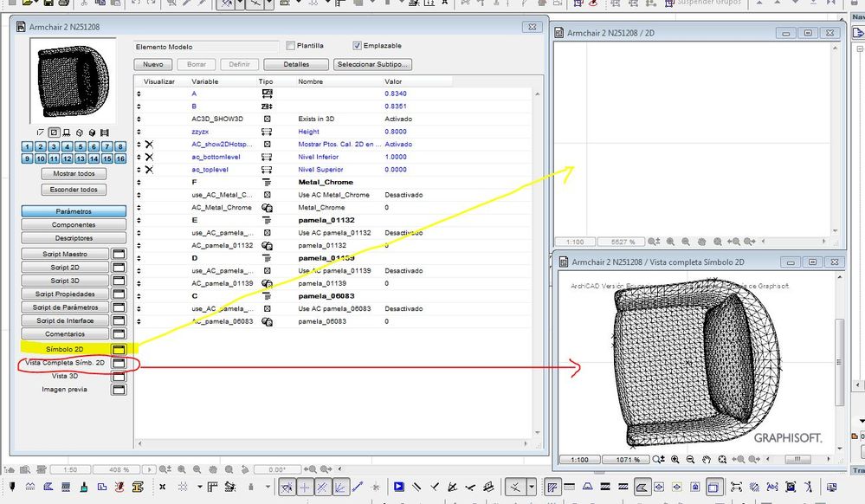Screen dimensions: 865x504
Task: Click the hand pan icon in symbol view
Action: 707,460
